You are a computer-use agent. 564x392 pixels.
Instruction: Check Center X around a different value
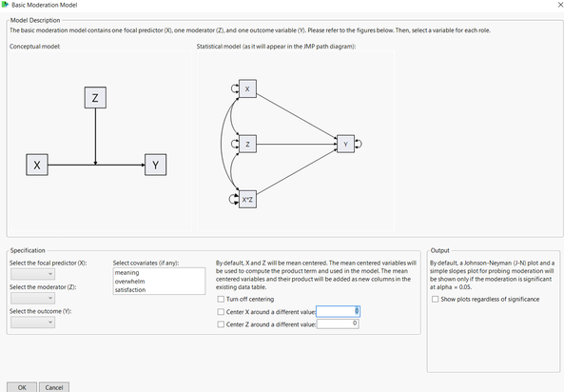(x=221, y=312)
